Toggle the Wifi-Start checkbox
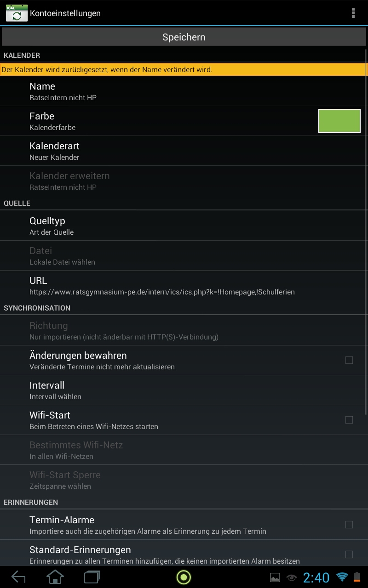 349,420
